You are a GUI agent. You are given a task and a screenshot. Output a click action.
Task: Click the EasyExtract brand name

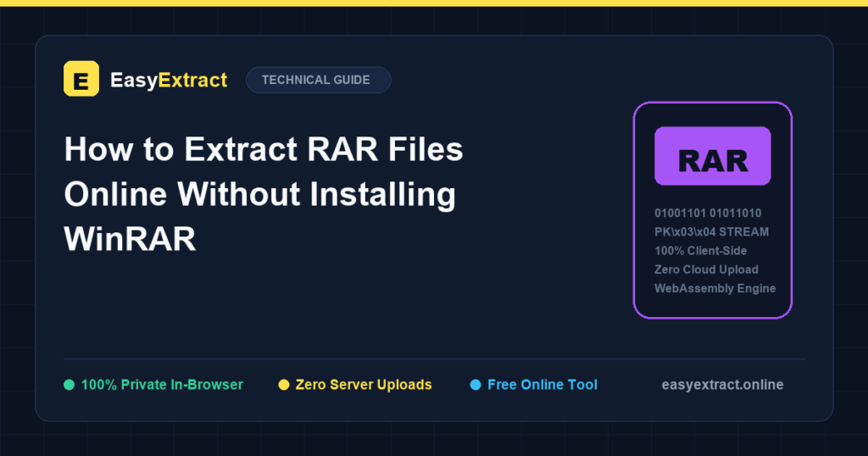[169, 80]
